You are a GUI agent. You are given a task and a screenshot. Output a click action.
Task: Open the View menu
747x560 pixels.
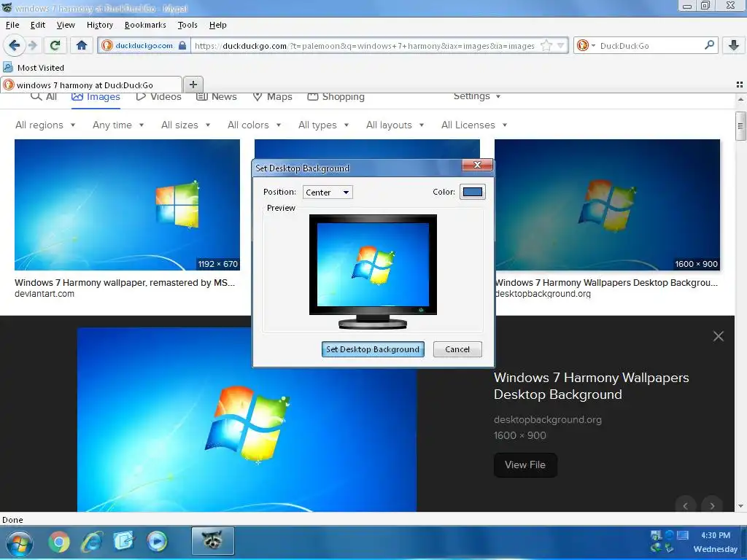[x=66, y=25]
